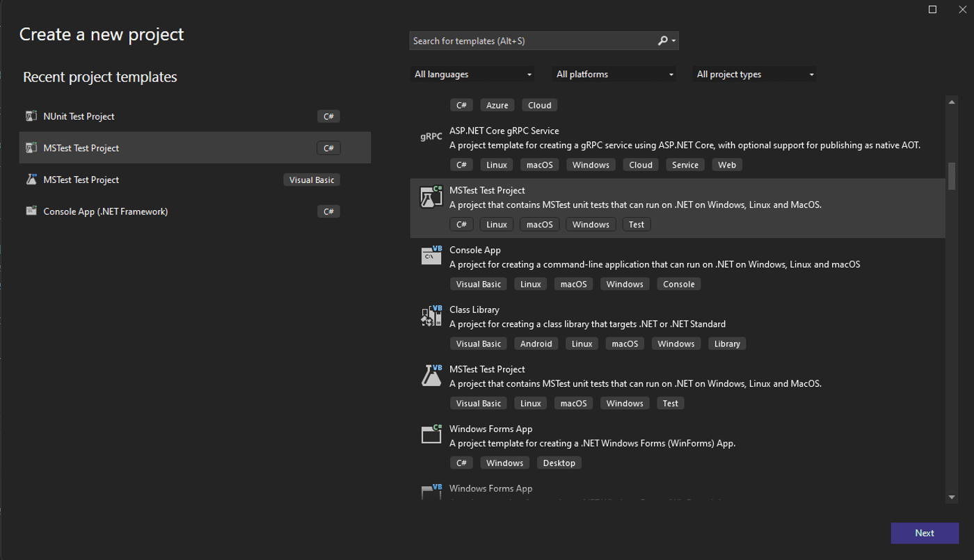Click the Web tag under gRPC Service
This screenshot has height=560, width=974.
(727, 165)
